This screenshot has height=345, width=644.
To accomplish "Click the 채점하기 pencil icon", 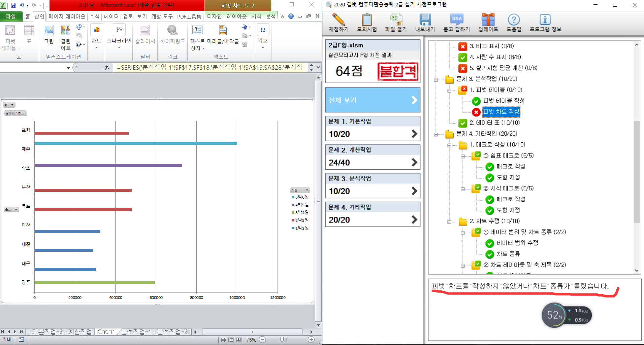I will pos(339,20).
